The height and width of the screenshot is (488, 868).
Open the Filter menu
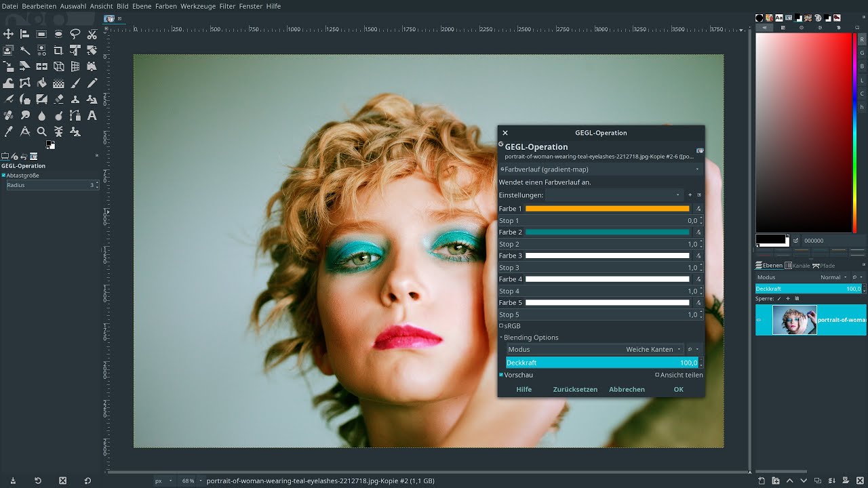click(x=227, y=6)
